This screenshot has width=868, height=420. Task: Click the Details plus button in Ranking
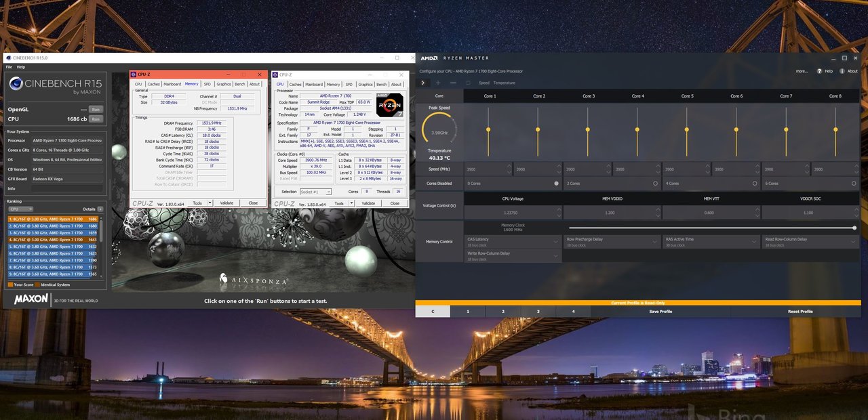(x=100, y=209)
